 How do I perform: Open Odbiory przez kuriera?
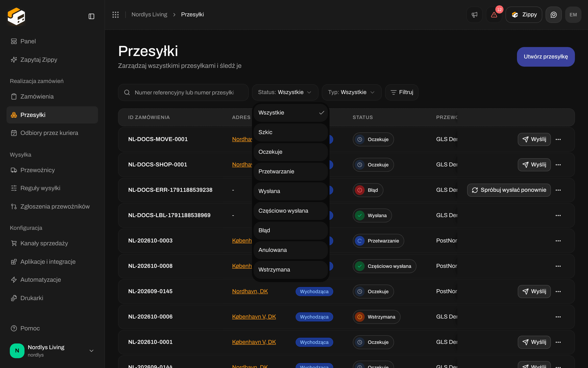[52, 133]
